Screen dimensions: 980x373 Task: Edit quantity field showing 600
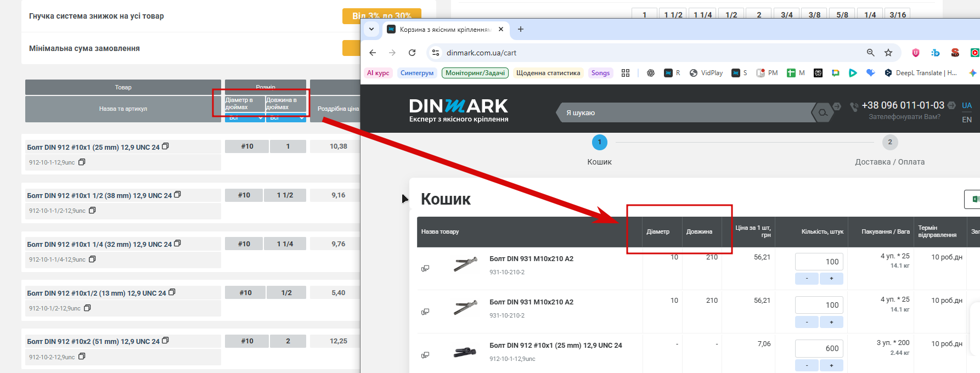pos(819,348)
